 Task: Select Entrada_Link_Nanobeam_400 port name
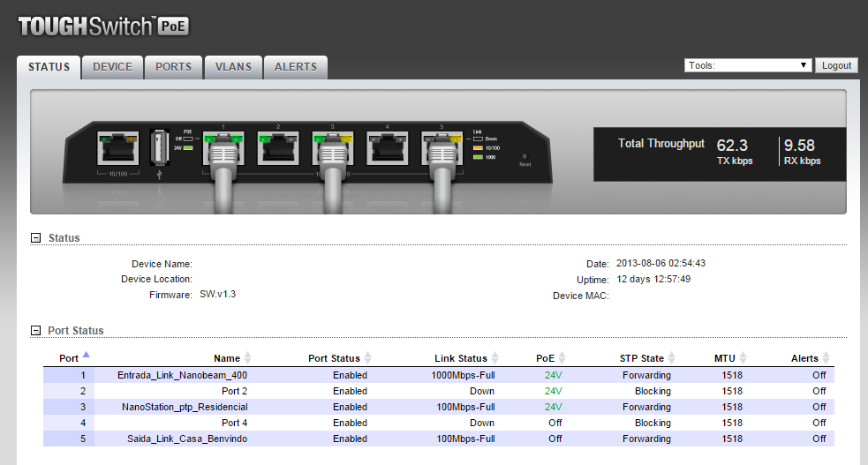point(182,375)
